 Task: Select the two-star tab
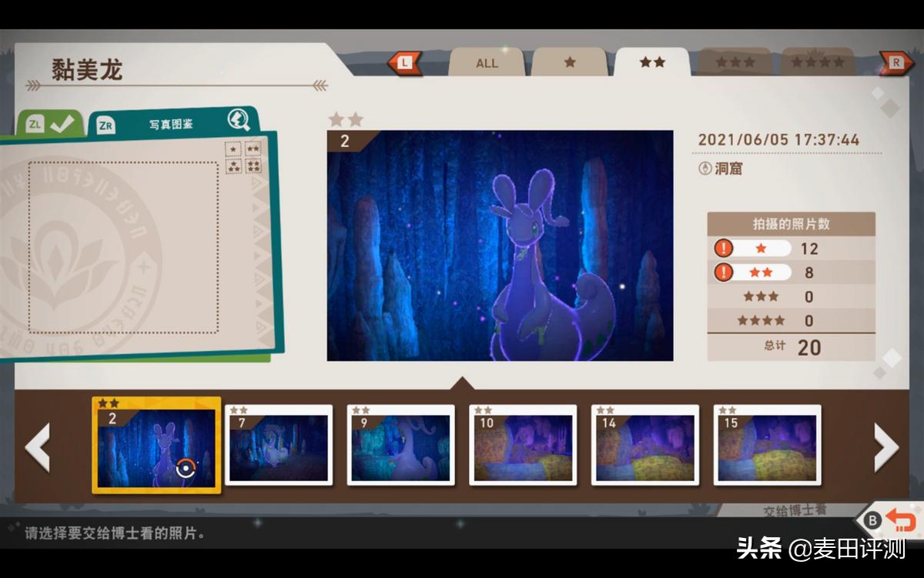point(652,62)
